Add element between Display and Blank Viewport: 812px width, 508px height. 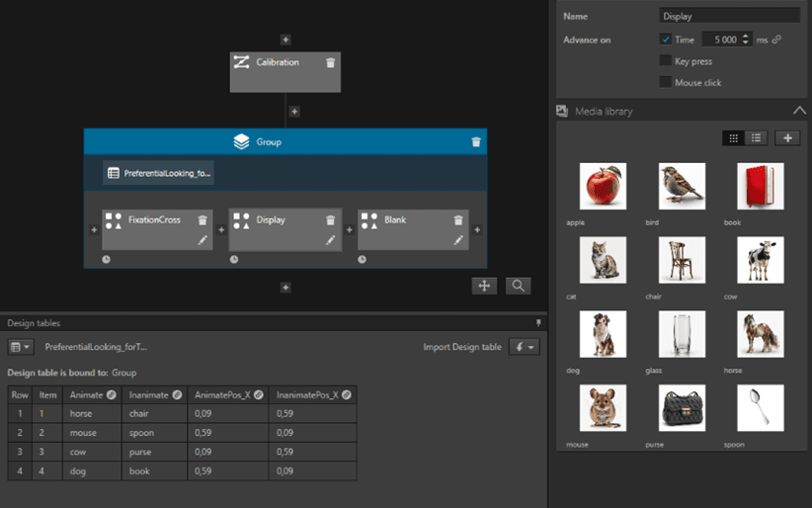349,229
